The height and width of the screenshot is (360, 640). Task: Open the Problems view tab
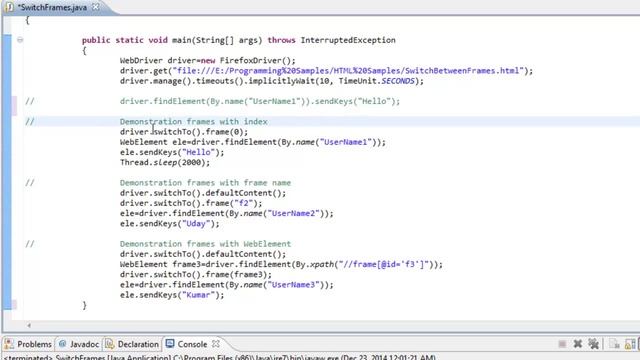click(x=29, y=344)
